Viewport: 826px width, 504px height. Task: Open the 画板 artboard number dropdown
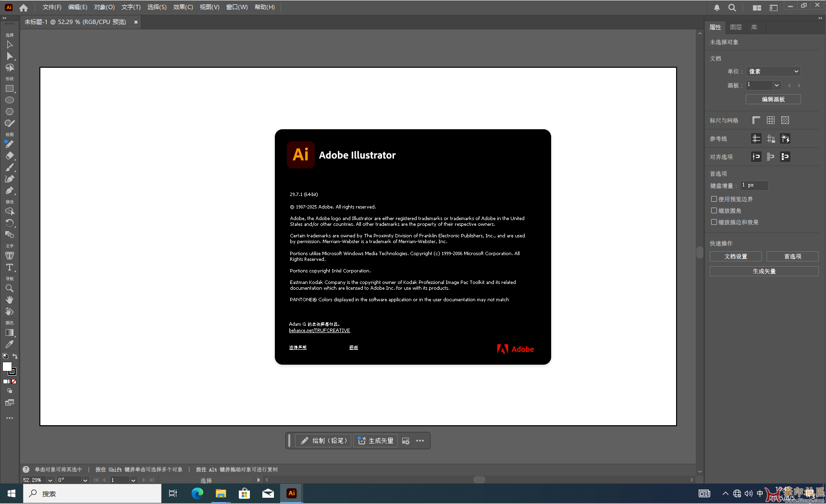[777, 85]
